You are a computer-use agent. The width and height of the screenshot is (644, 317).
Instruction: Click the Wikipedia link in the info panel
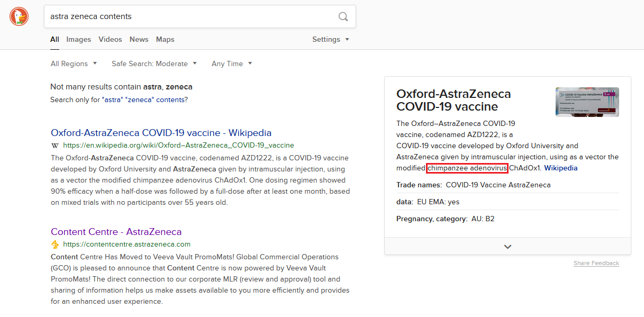pos(561,168)
